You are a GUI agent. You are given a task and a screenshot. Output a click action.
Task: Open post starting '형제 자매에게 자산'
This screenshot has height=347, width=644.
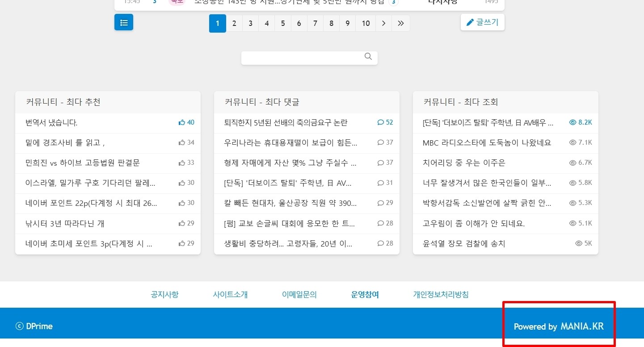point(290,163)
